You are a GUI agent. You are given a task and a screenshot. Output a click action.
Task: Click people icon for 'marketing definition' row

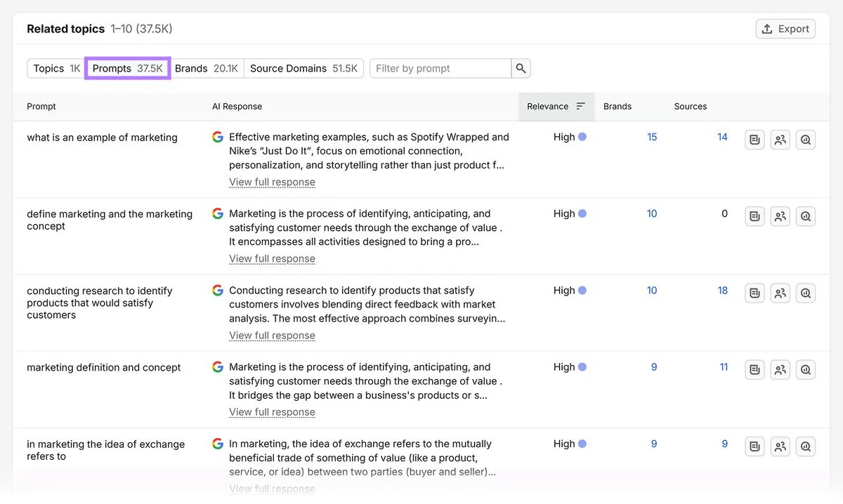[780, 369]
